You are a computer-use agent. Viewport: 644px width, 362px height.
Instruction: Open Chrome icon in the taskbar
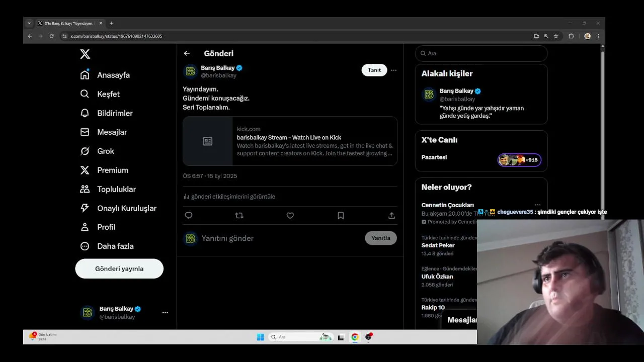[x=355, y=337]
